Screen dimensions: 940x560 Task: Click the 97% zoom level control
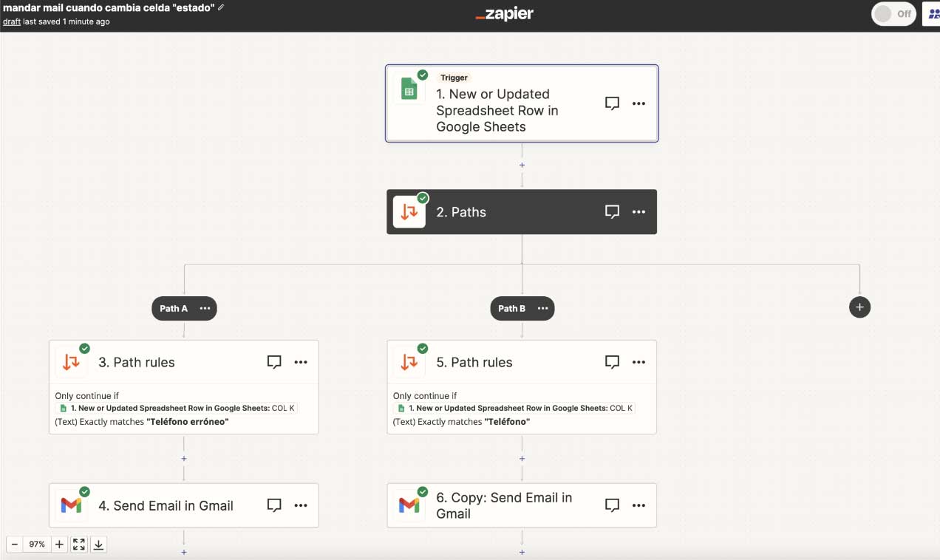37,544
